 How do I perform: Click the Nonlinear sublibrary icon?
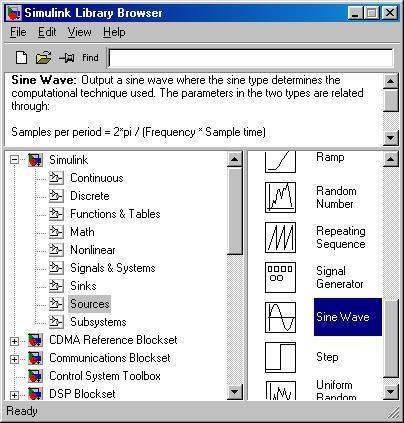click(x=56, y=250)
